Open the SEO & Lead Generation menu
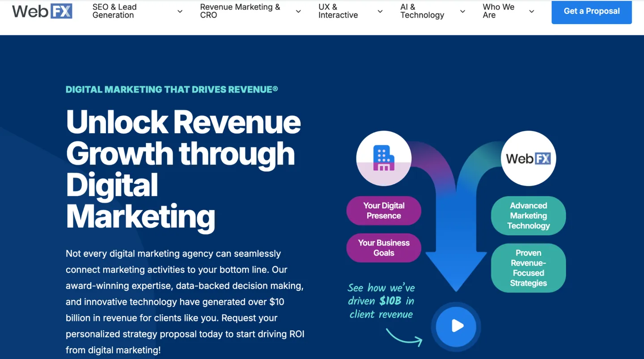The width and height of the screenshot is (644, 359). click(x=114, y=11)
